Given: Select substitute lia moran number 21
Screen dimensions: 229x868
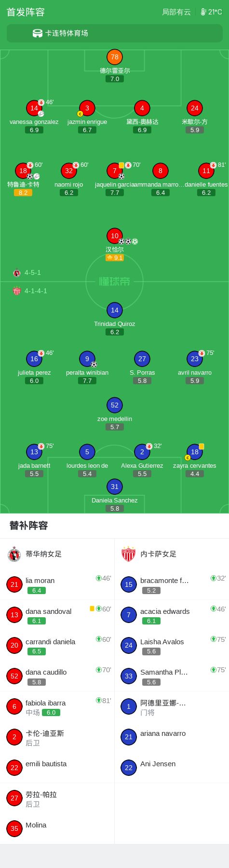Looking at the screenshot, I should pos(57,584).
